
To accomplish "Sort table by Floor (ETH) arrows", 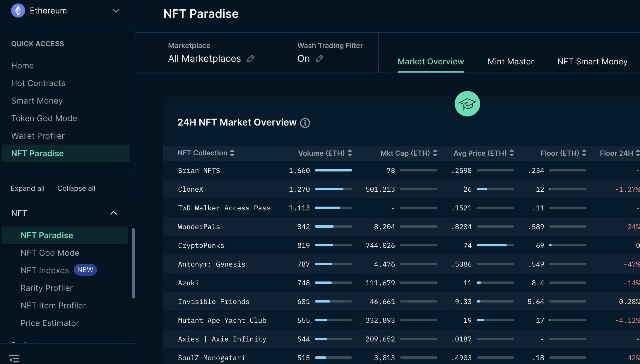I will point(584,153).
